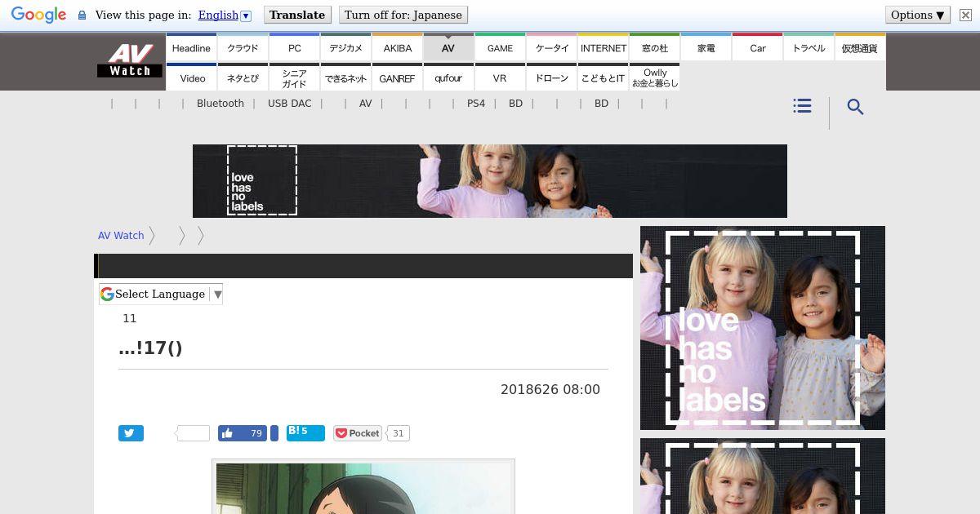Select the ネタとぴ tab

(243, 78)
